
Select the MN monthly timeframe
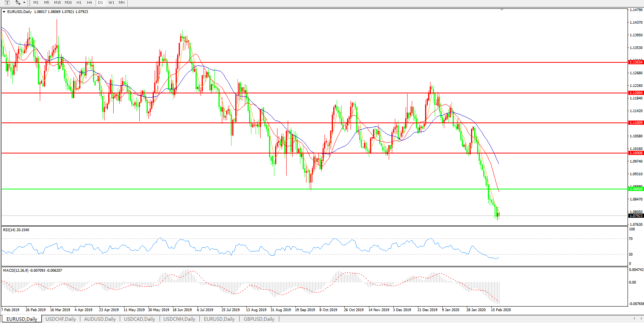pos(122,3)
